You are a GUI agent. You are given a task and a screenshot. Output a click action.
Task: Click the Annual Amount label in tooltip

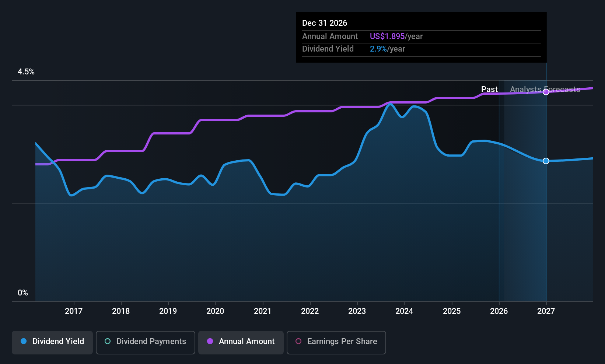(x=330, y=36)
